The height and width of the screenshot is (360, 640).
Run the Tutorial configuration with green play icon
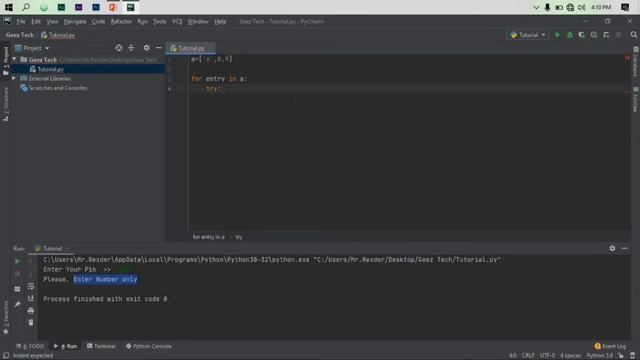557,35
